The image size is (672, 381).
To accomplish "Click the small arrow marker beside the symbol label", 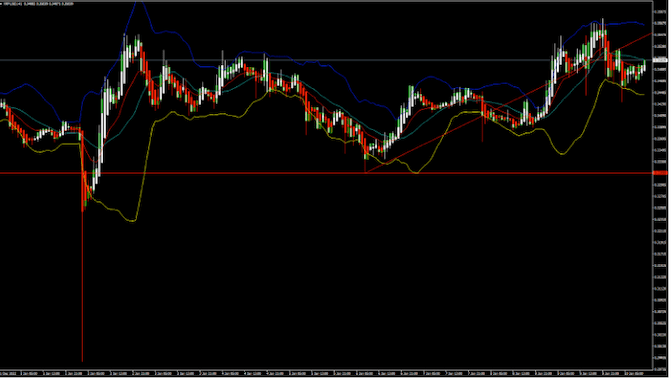I will point(2,4).
